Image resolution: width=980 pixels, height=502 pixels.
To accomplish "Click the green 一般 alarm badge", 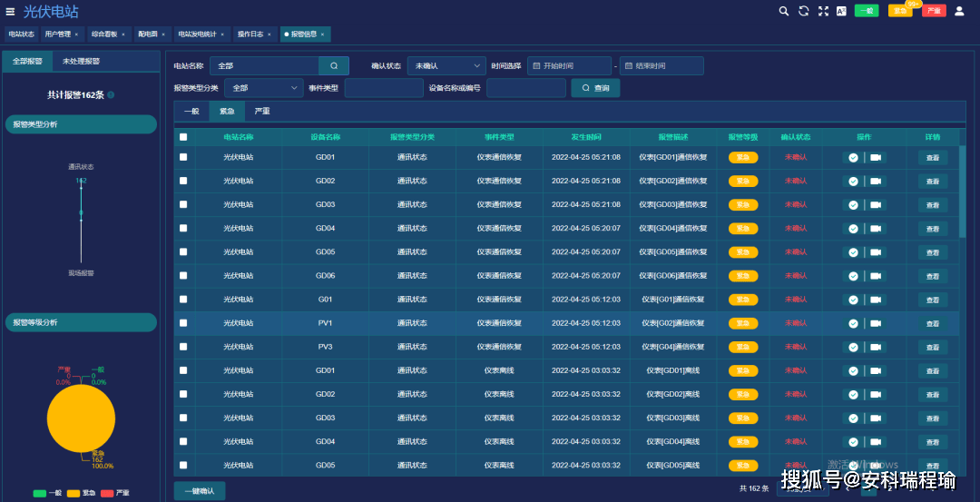I will tap(867, 11).
